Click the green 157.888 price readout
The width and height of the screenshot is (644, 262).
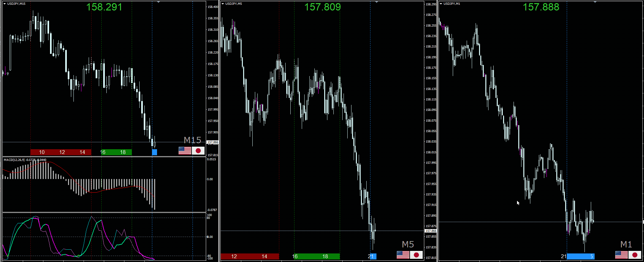click(x=541, y=7)
